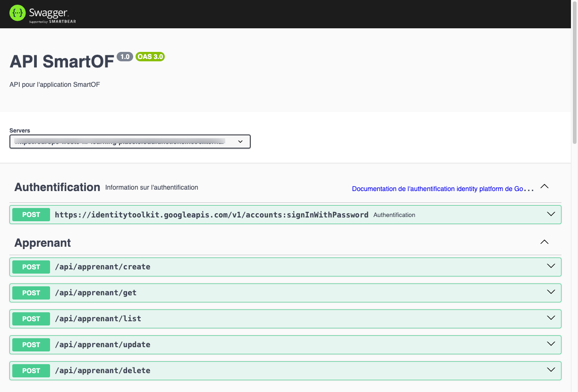Click the Swagger logo icon
This screenshot has height=392, width=578.
click(x=18, y=13)
